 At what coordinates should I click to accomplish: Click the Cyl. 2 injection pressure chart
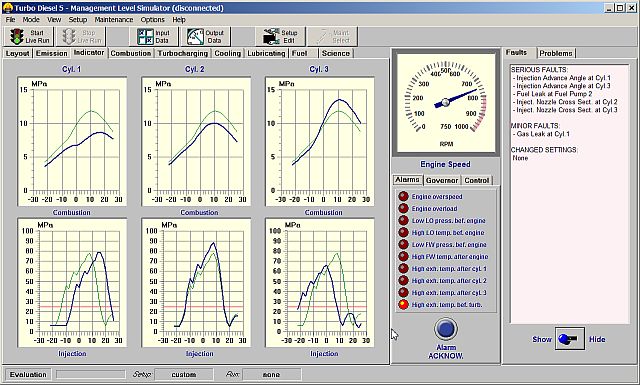coord(196,283)
